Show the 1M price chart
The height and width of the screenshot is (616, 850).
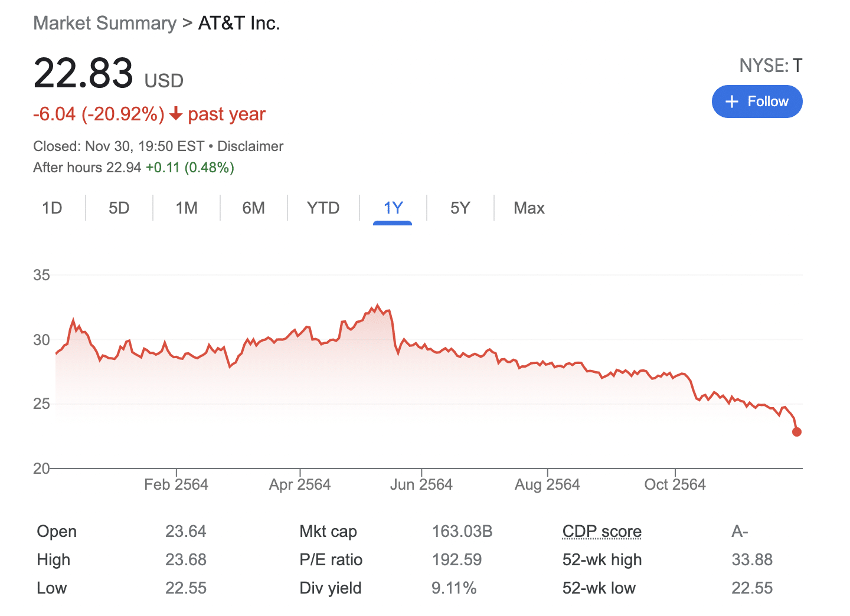[187, 208]
